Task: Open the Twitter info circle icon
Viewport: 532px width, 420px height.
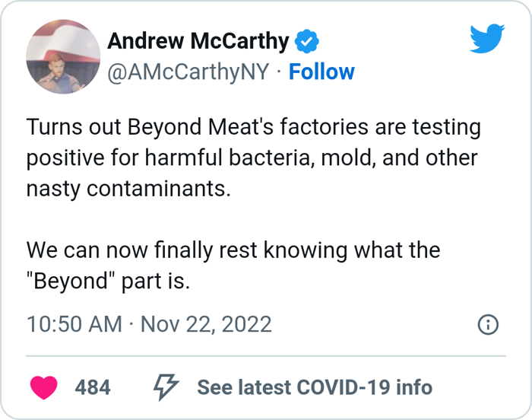Action: (488, 325)
